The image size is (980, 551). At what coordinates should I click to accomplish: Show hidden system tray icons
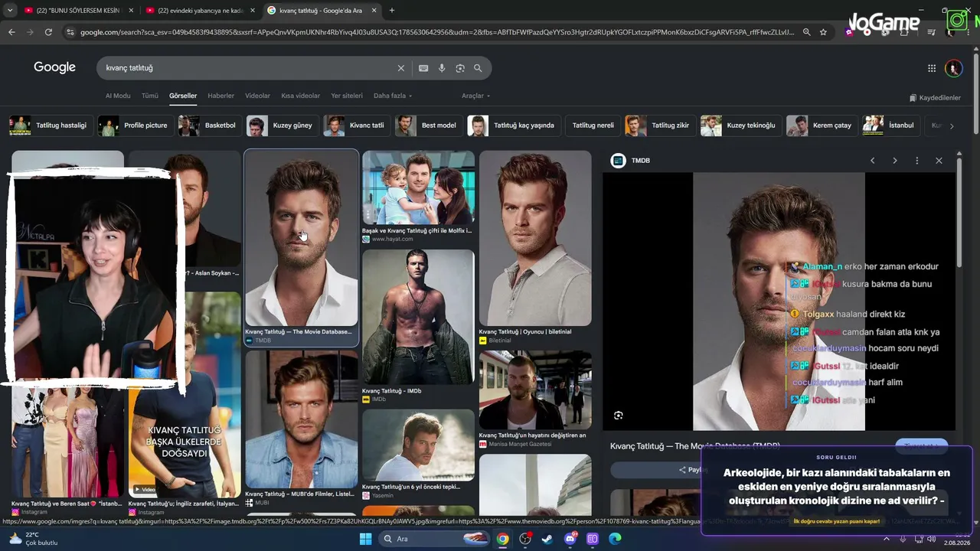(887, 539)
